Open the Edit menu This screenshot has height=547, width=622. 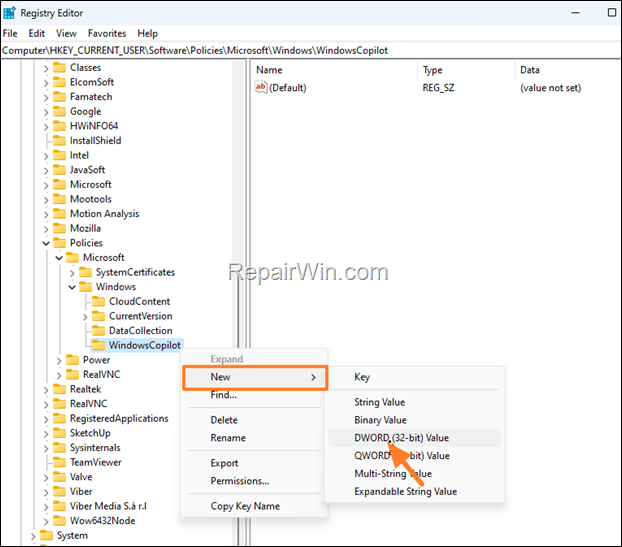pyautogui.click(x=36, y=33)
